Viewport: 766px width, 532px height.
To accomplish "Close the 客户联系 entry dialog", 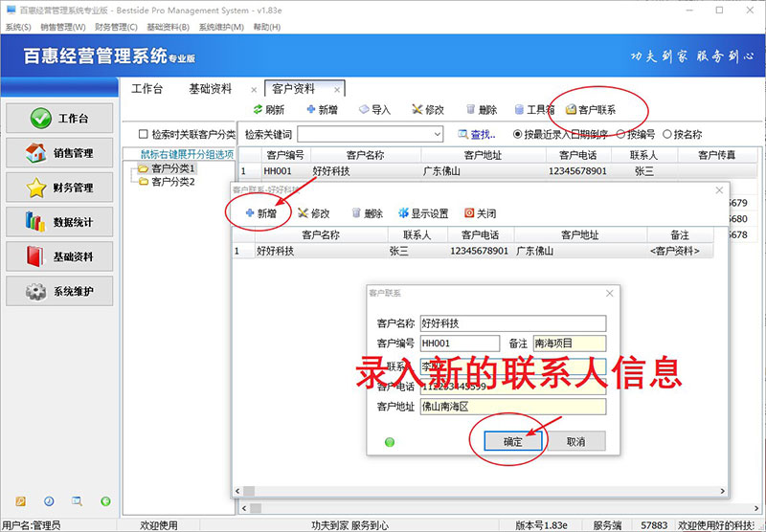I will [609, 294].
